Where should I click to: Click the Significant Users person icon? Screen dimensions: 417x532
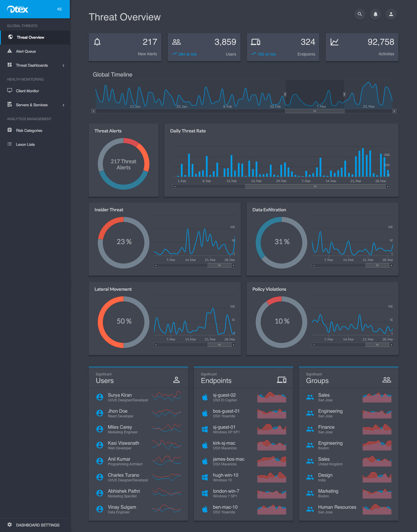[177, 380]
